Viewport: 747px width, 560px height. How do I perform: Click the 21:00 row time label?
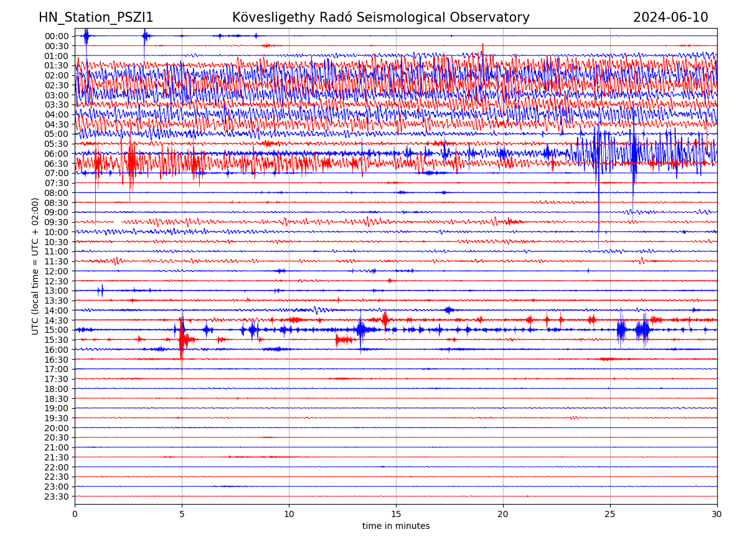pyautogui.click(x=56, y=447)
